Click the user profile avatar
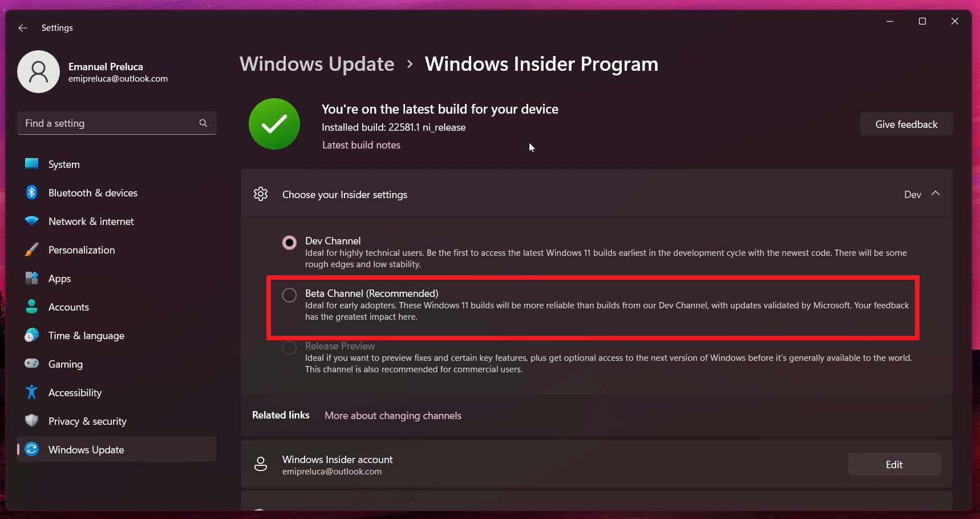 (x=38, y=71)
